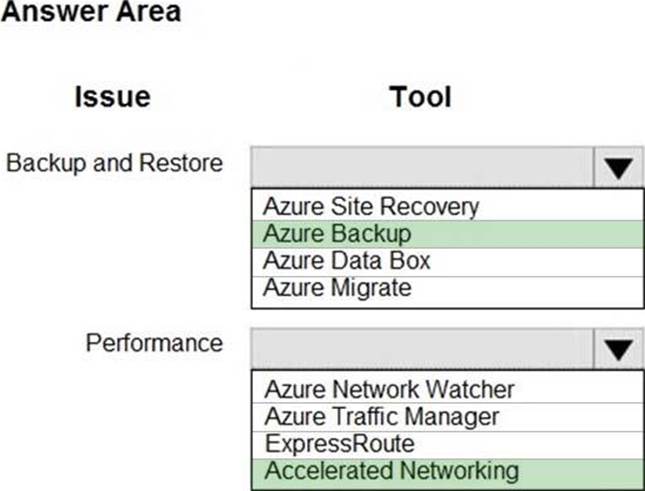Select Azure Site Recovery option
The width and height of the screenshot is (645, 491).
point(371,207)
